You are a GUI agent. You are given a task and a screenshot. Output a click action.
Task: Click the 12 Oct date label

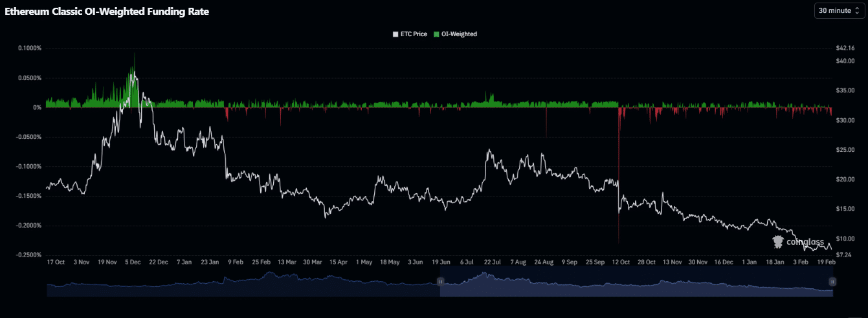pos(620,262)
